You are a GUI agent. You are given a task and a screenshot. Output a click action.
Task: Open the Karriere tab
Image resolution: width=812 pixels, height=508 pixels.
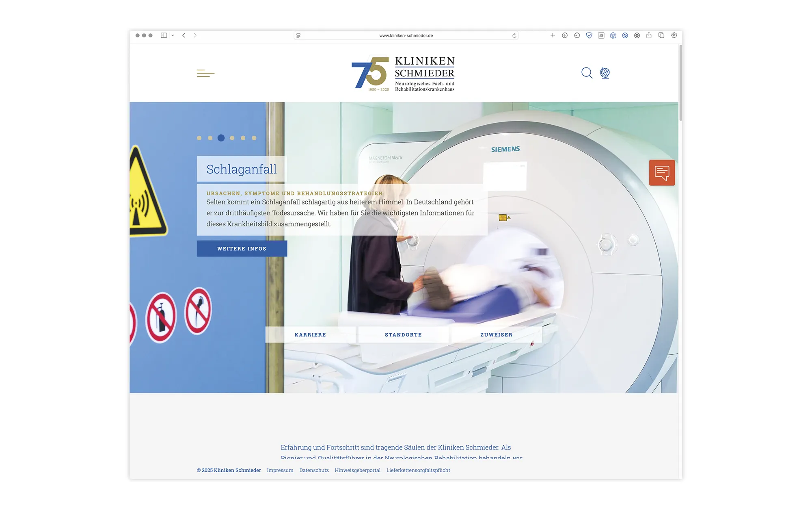click(311, 334)
